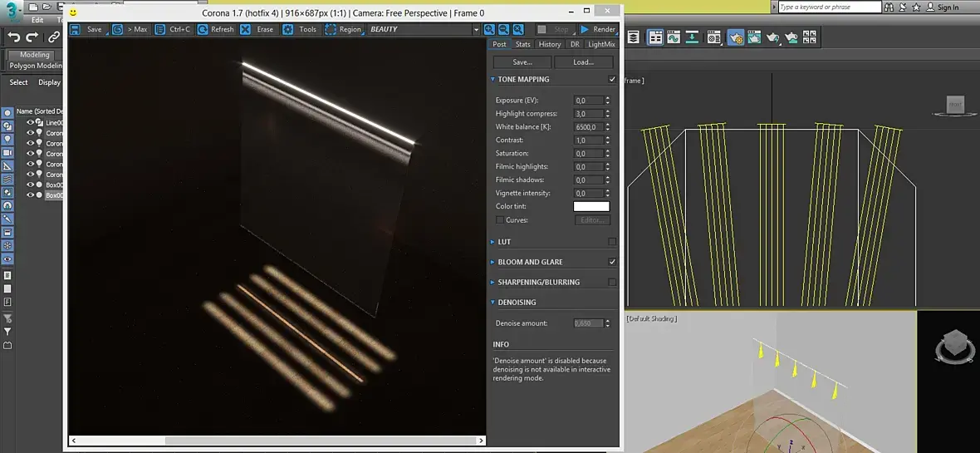Switch to the LightMix tab
This screenshot has width=980, height=453.
601,44
